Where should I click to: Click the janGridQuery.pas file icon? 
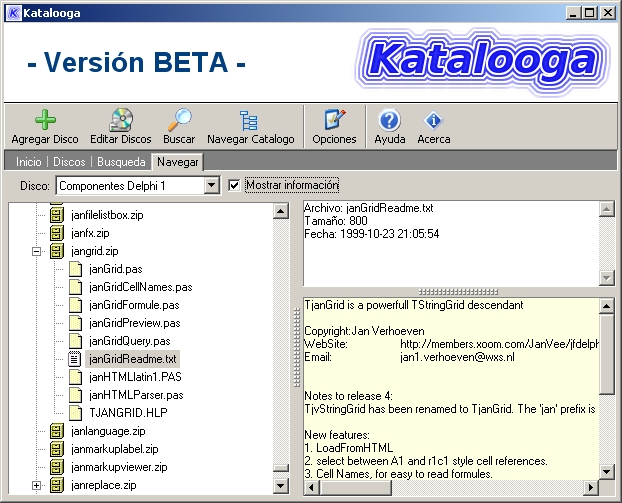[75, 341]
